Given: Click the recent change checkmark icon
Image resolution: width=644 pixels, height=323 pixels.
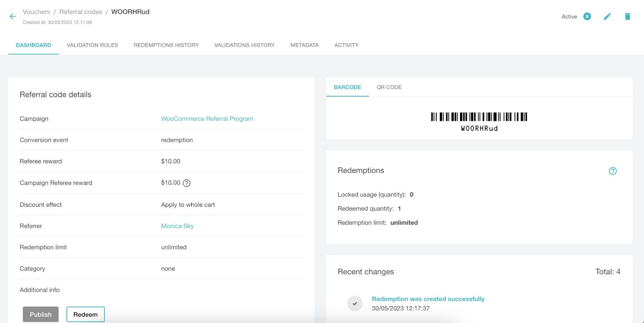Looking at the screenshot, I should pyautogui.click(x=355, y=304).
